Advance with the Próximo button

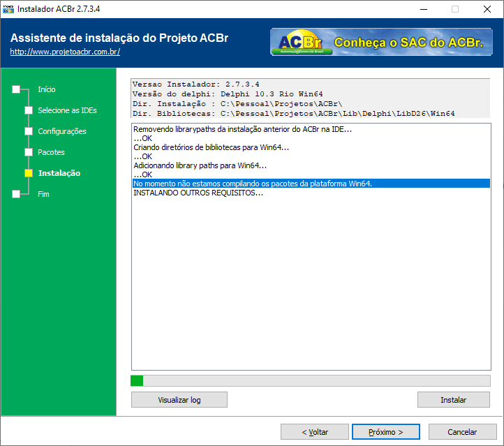pos(386,432)
